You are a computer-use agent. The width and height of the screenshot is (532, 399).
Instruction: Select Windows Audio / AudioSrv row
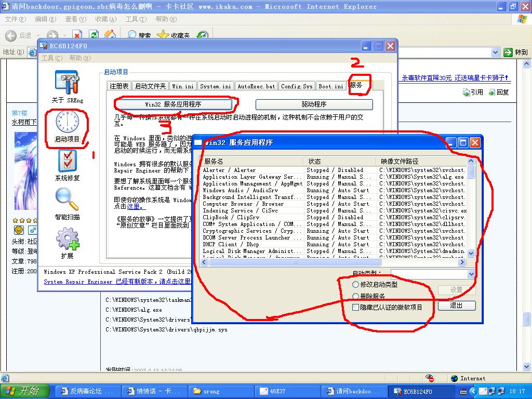coord(334,190)
